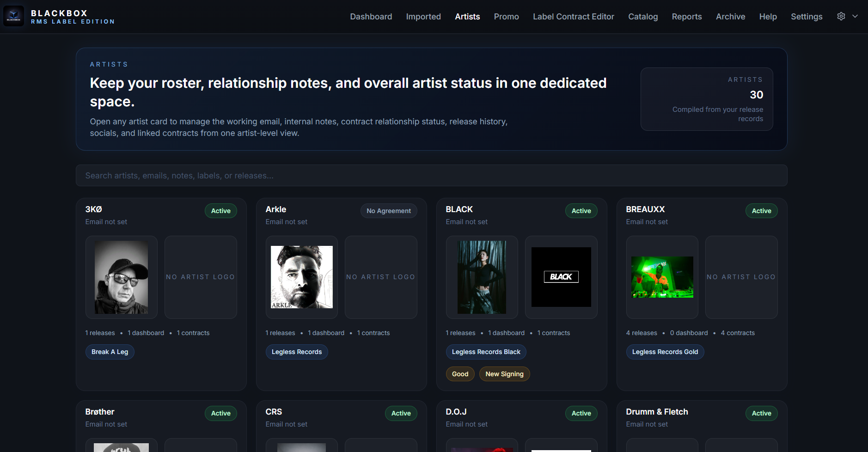This screenshot has width=868, height=452.
Task: Click '1 releases' on the BLACK card
Action: tap(460, 333)
